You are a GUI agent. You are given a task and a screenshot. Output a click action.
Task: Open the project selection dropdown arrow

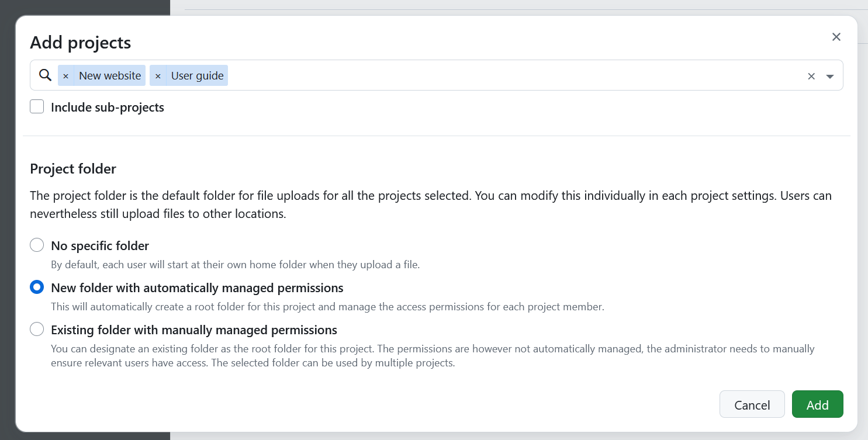pyautogui.click(x=830, y=77)
